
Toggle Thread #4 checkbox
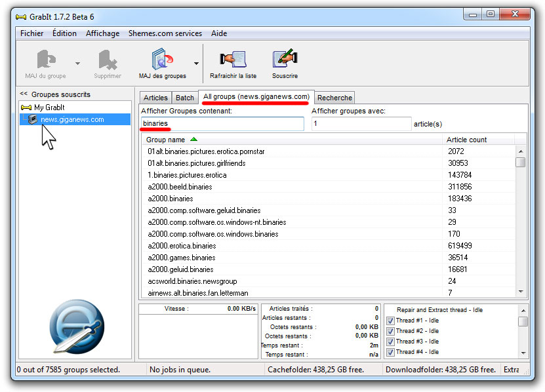tap(390, 352)
